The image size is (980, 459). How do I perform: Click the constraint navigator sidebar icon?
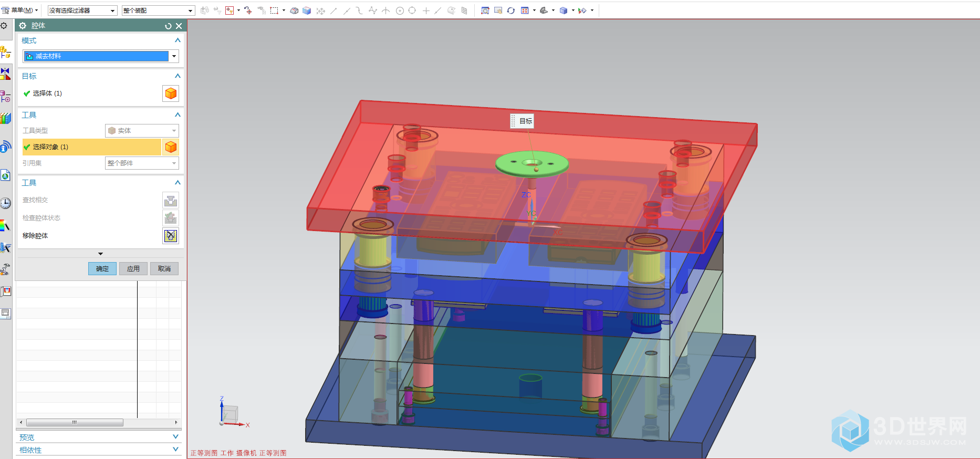click(5, 74)
